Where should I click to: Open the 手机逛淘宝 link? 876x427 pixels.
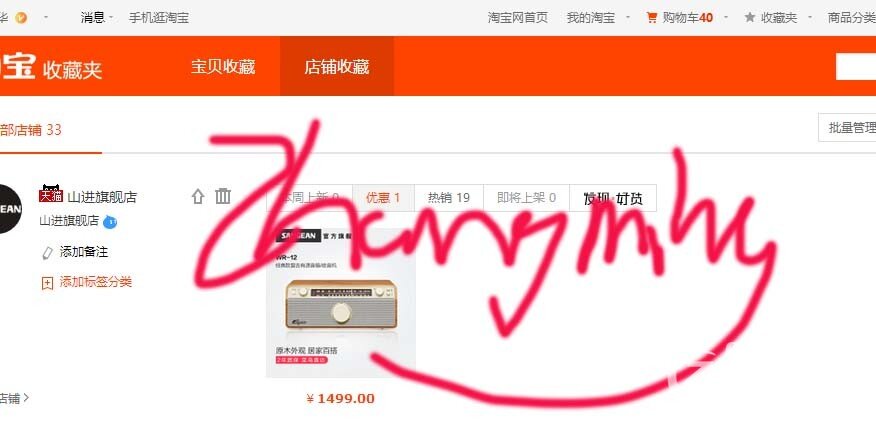pyautogui.click(x=159, y=18)
